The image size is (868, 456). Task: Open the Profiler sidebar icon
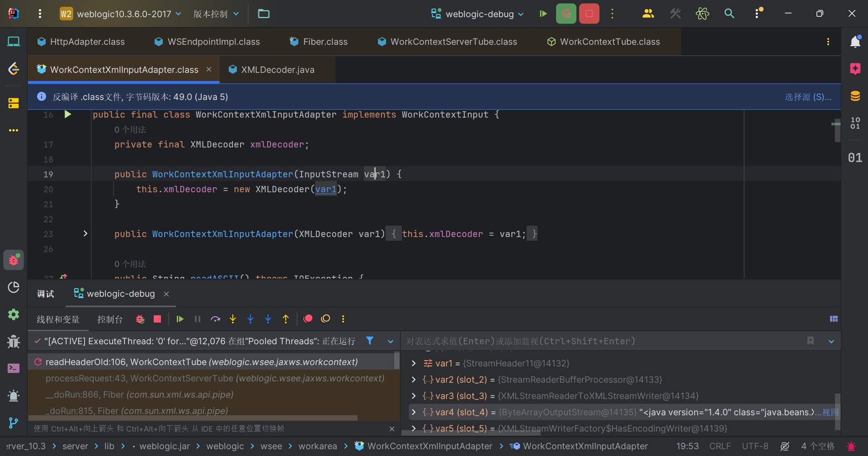point(14,287)
